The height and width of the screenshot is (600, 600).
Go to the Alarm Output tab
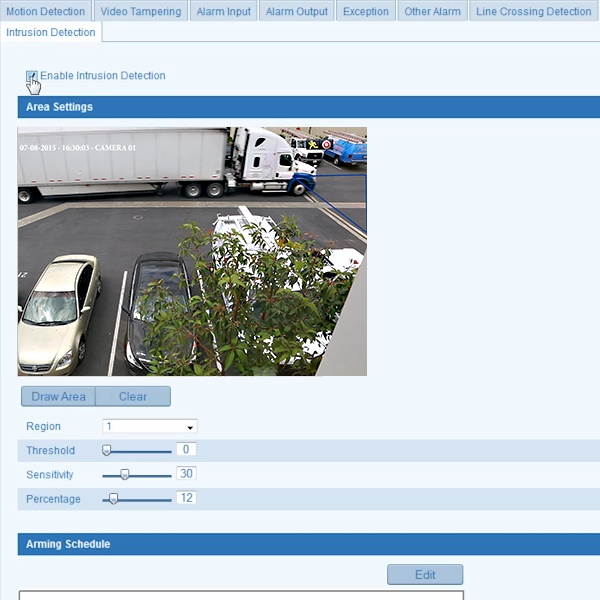coord(296,12)
